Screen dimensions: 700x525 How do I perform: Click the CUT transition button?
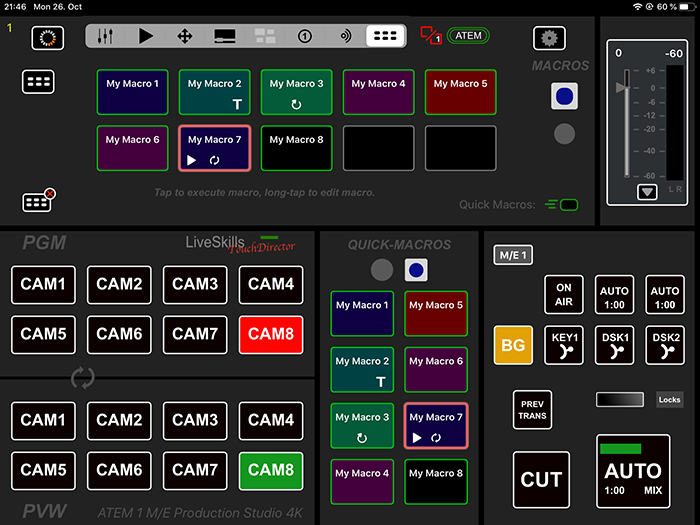click(x=541, y=480)
